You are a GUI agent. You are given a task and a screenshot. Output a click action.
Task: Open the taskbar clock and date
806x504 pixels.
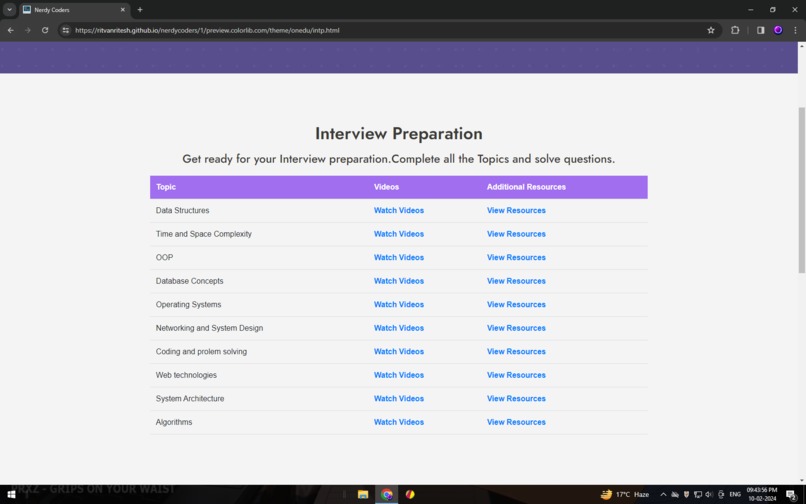pos(762,495)
